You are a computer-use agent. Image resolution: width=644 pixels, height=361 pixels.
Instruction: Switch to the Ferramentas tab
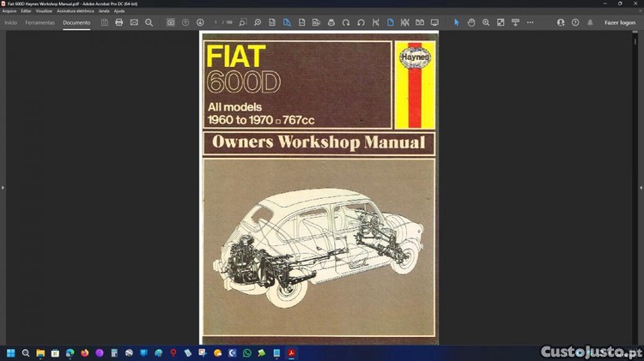40,22
